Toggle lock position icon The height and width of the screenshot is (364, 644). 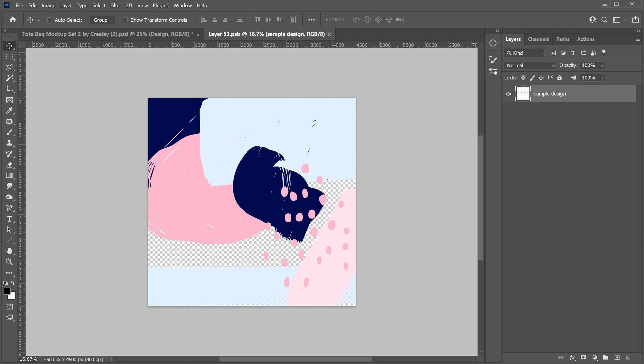(x=541, y=78)
